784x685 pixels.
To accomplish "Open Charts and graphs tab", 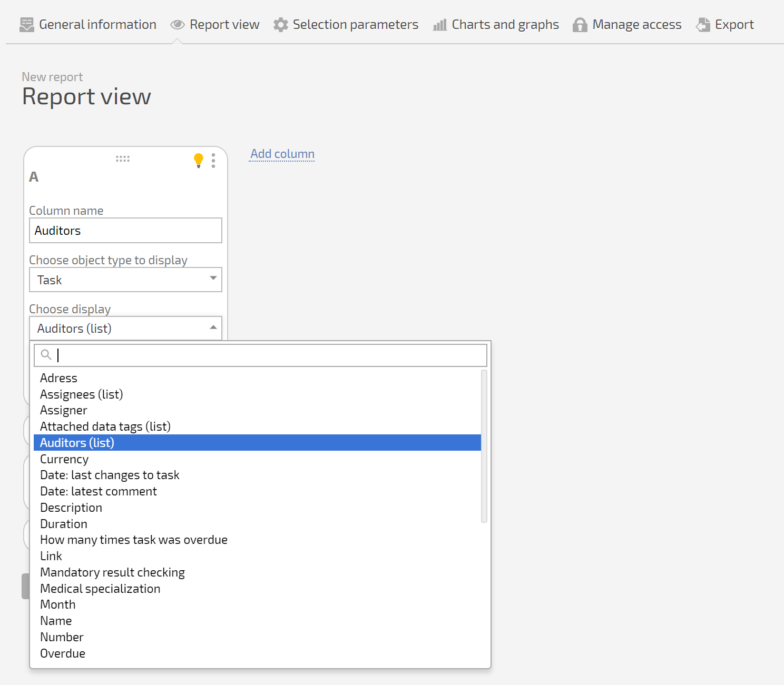I will (496, 25).
